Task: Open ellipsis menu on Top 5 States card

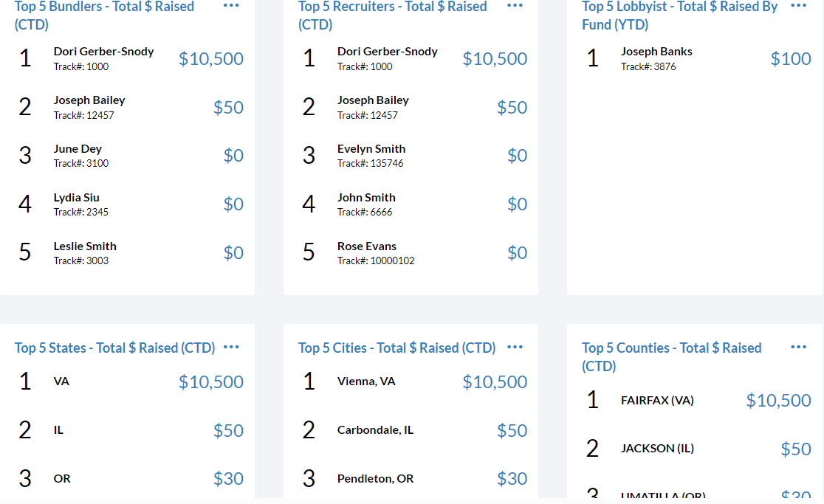Action: tap(231, 347)
